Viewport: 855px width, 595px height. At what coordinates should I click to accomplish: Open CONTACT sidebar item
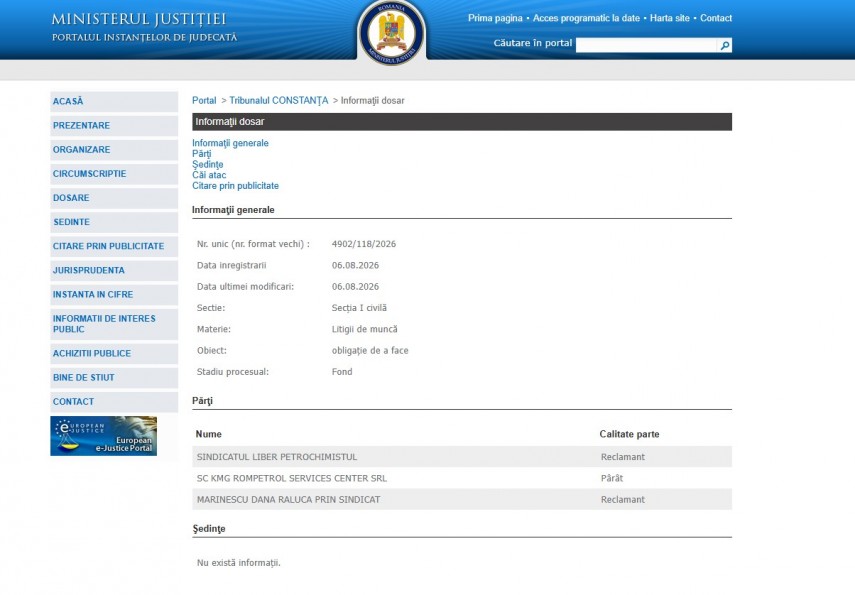[114, 401]
